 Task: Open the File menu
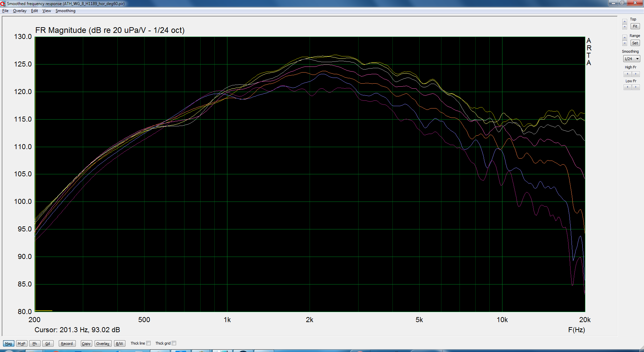(x=5, y=11)
